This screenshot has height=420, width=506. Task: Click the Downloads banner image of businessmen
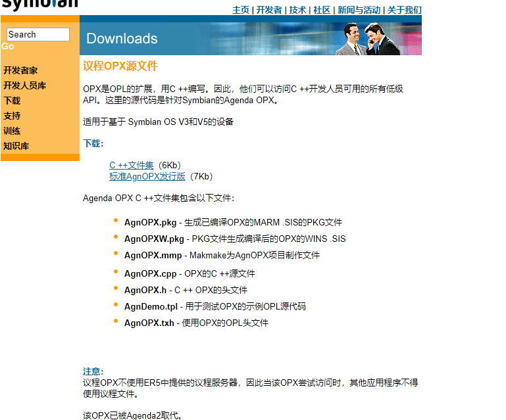click(x=368, y=39)
